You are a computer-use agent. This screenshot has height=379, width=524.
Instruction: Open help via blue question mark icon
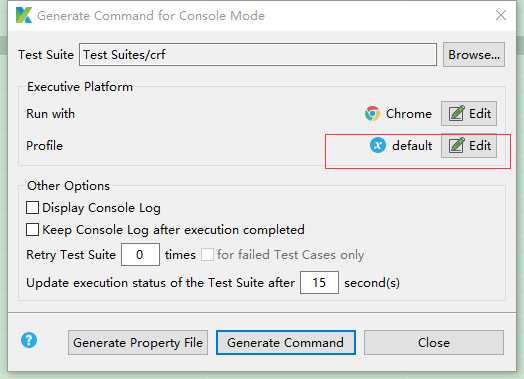pyautogui.click(x=29, y=341)
